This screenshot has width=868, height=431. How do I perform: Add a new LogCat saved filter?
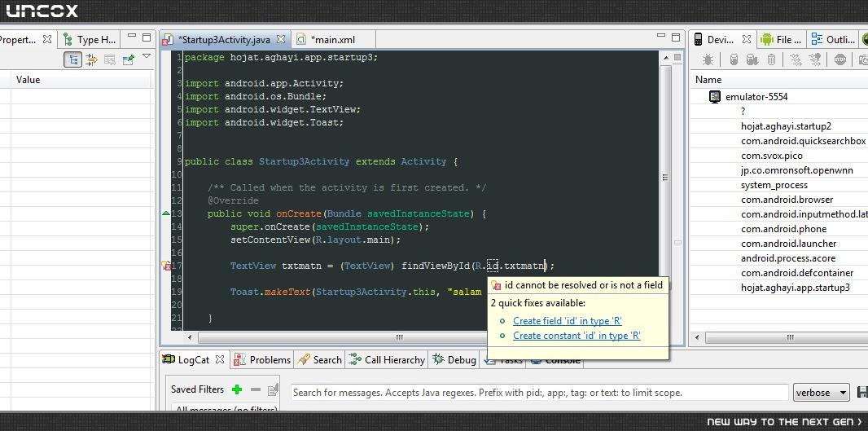point(237,389)
